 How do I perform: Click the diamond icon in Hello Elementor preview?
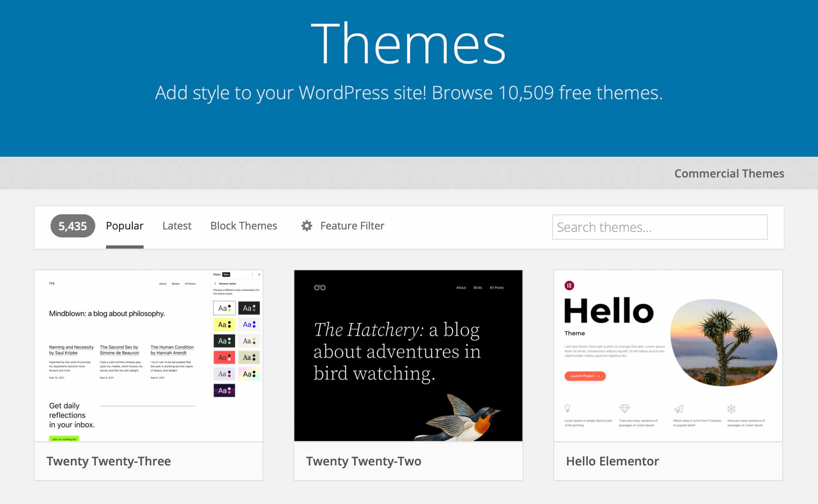coord(624,408)
